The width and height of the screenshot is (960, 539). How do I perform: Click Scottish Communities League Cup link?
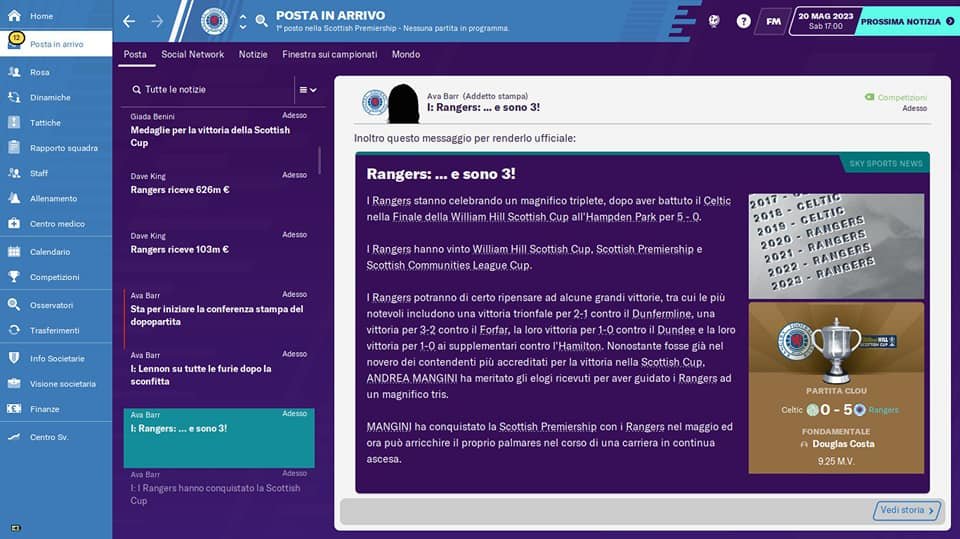click(448, 265)
